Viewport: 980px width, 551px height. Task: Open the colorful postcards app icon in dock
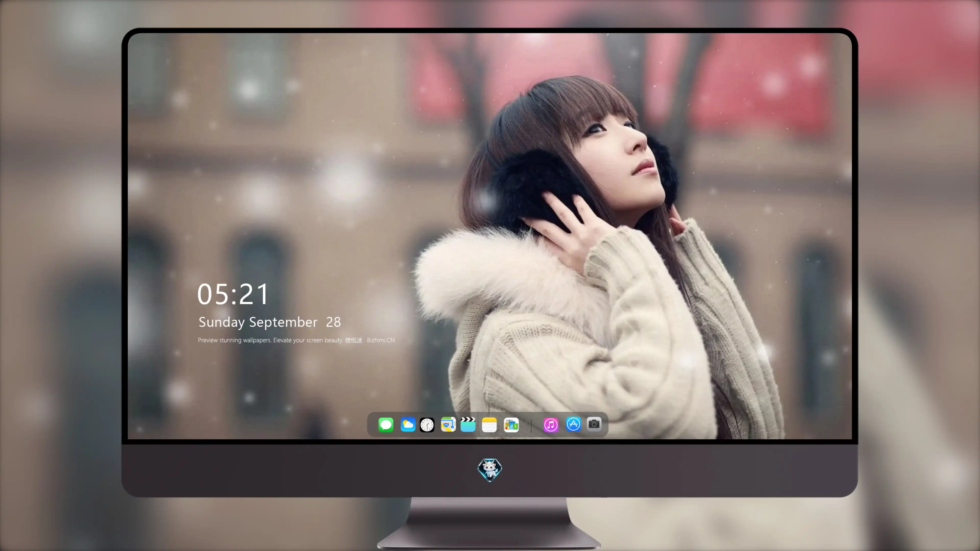coord(511,425)
